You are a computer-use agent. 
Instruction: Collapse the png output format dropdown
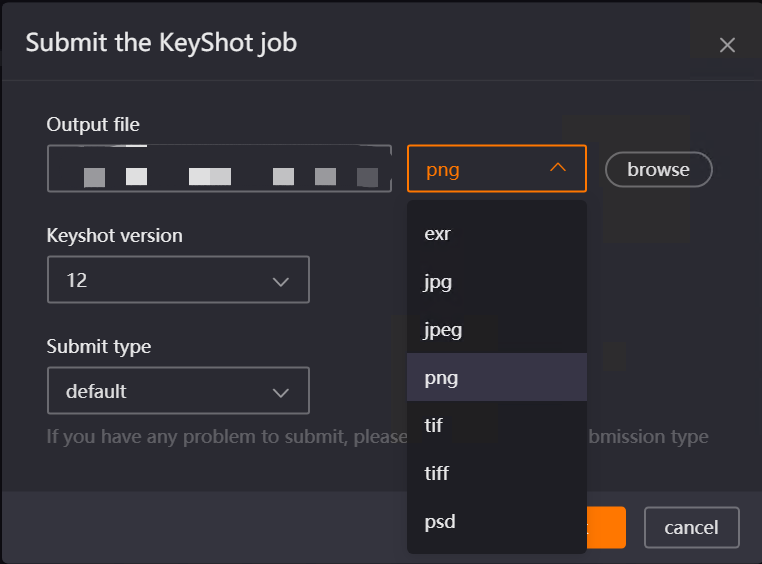tap(497, 169)
